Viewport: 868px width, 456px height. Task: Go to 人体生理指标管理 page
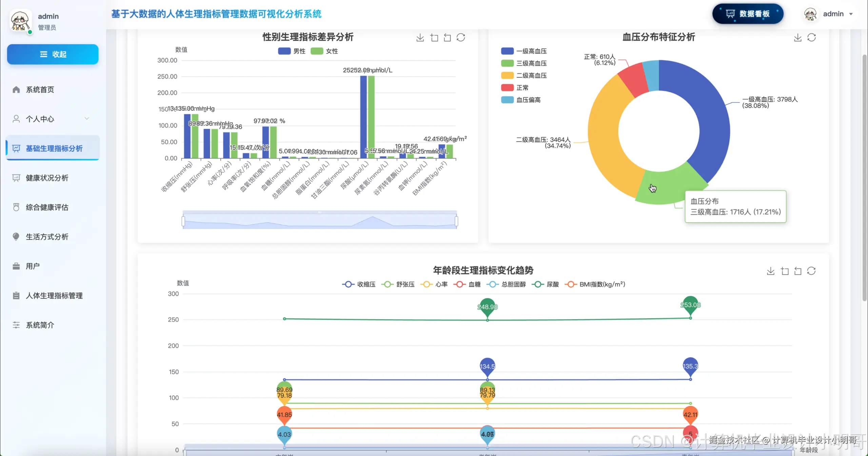coord(54,295)
